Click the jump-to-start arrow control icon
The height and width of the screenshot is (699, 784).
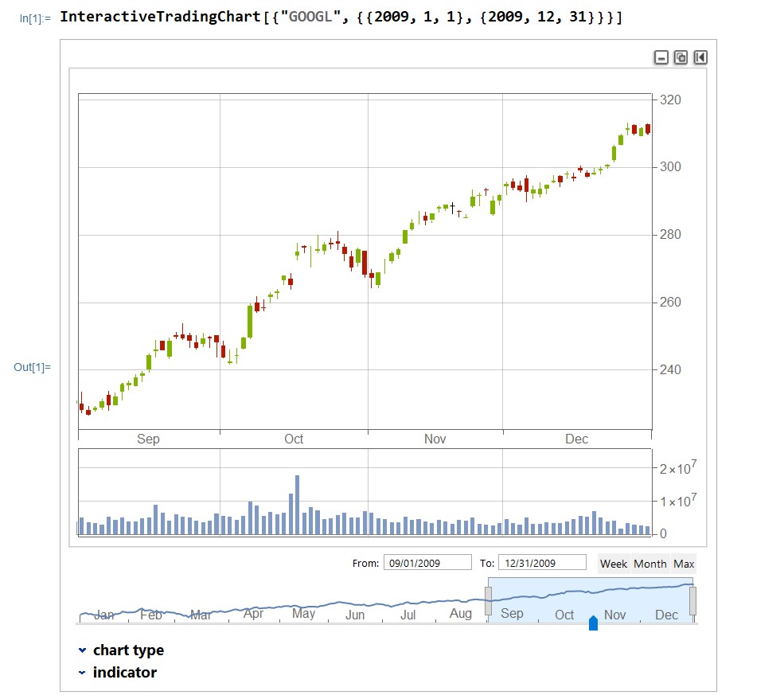pos(700,57)
